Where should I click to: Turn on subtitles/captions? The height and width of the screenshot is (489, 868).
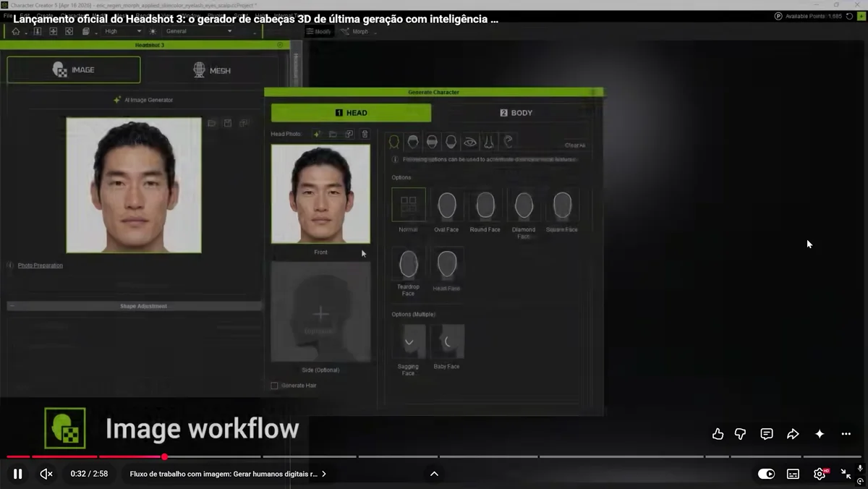point(793,474)
